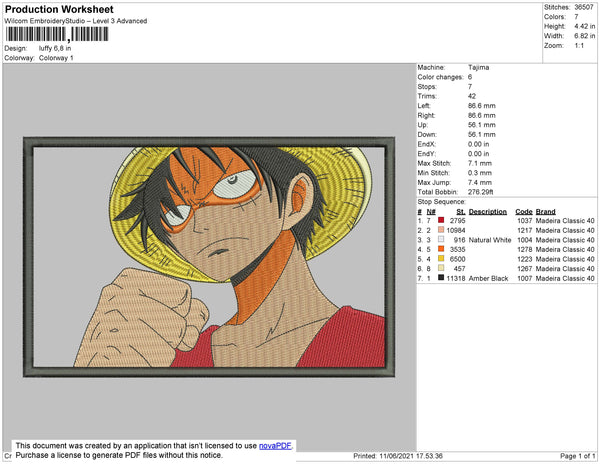The image size is (600, 464).
Task: Open the novaPDF link
Action: click(275, 446)
